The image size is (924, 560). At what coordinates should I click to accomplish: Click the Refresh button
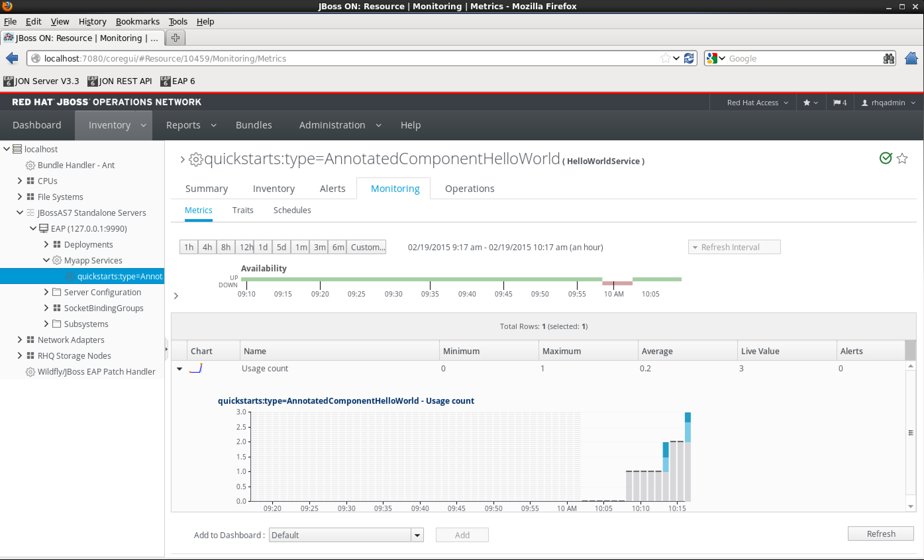880,534
